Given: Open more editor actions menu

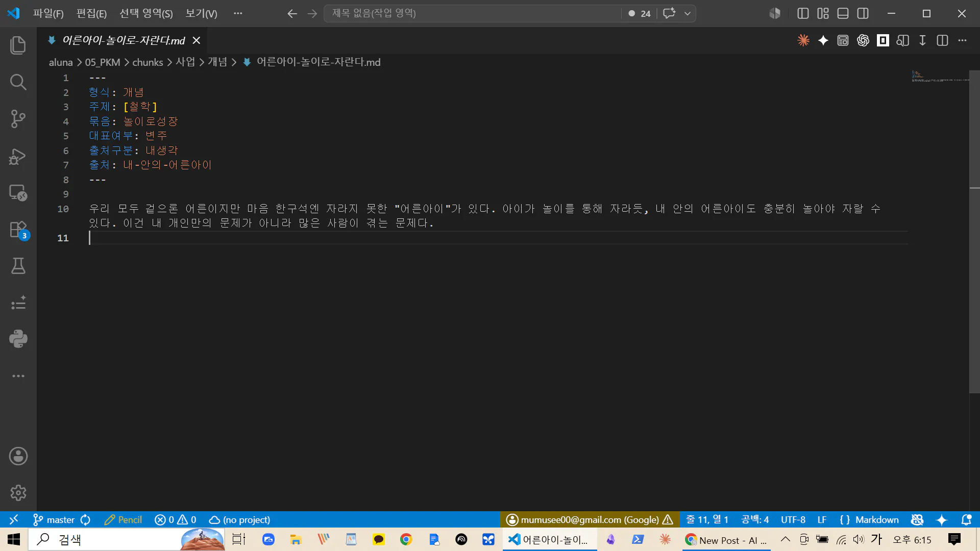Looking at the screenshot, I should pos(963,40).
